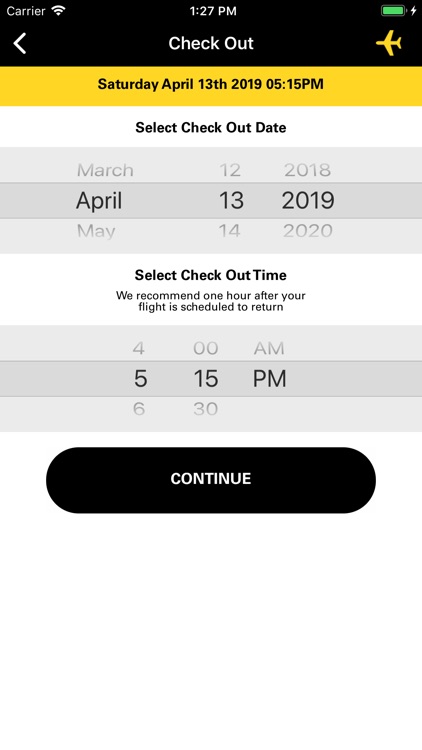Choose day 14 in date picker
Image resolution: width=422 pixels, height=750 pixels.
(230, 232)
